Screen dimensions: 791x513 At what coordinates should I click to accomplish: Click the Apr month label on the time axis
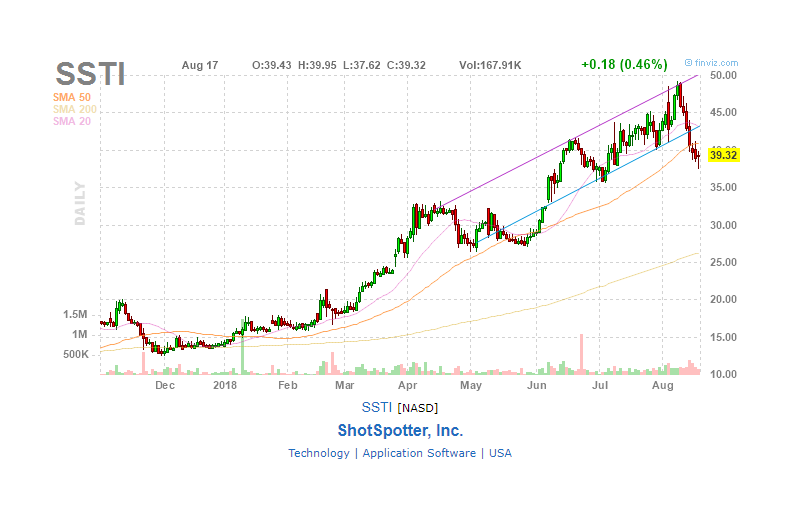tap(408, 385)
